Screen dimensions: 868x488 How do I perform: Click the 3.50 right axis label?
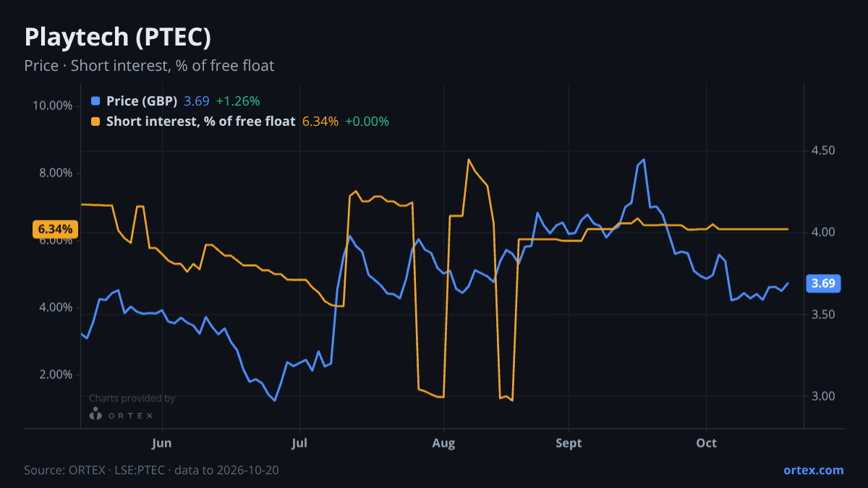click(x=824, y=314)
